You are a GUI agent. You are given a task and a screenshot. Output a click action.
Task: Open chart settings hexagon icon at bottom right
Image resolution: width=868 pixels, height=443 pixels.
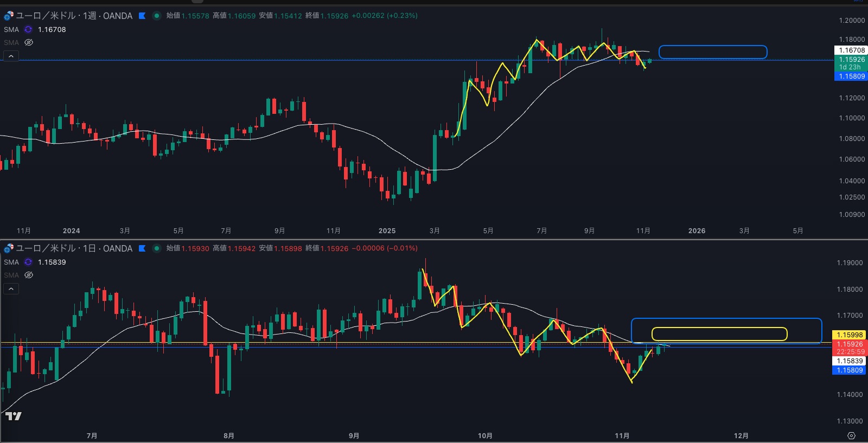click(851, 435)
